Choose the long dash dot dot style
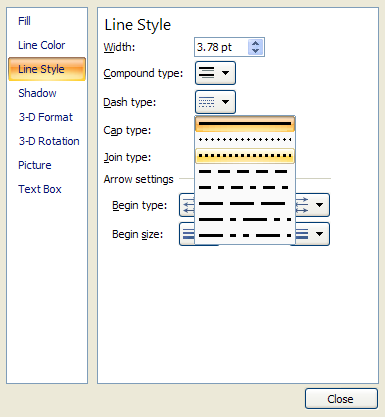 tap(245, 235)
